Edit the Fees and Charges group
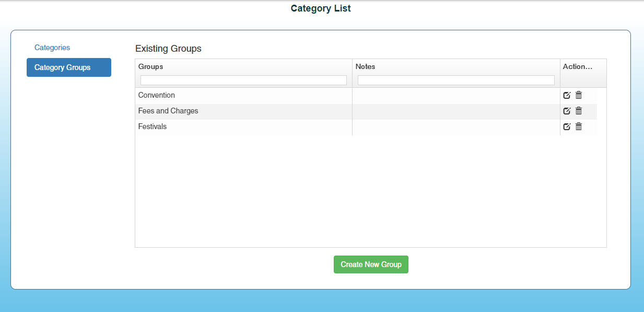Viewport: 644px width, 312px height. point(567,111)
